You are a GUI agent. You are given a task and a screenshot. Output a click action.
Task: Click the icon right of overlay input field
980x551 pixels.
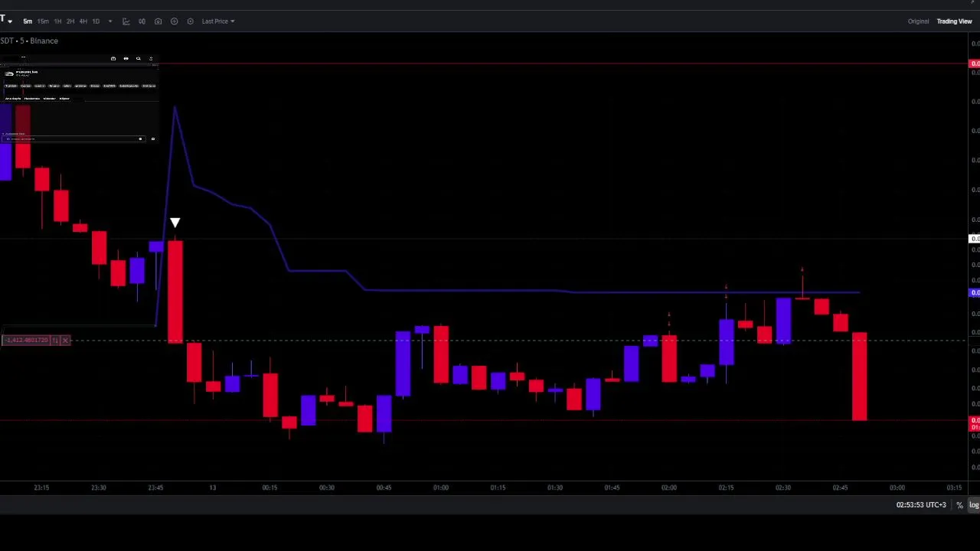click(x=152, y=139)
